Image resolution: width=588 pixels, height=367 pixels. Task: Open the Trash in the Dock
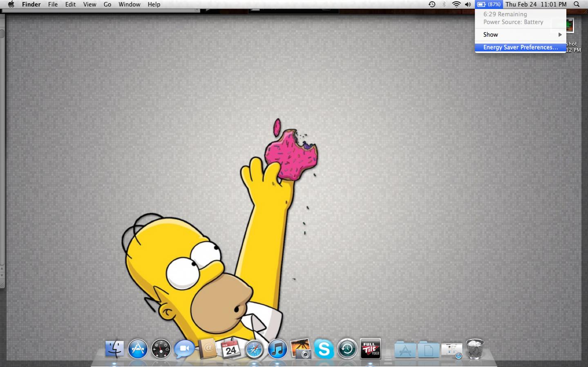pos(475,349)
